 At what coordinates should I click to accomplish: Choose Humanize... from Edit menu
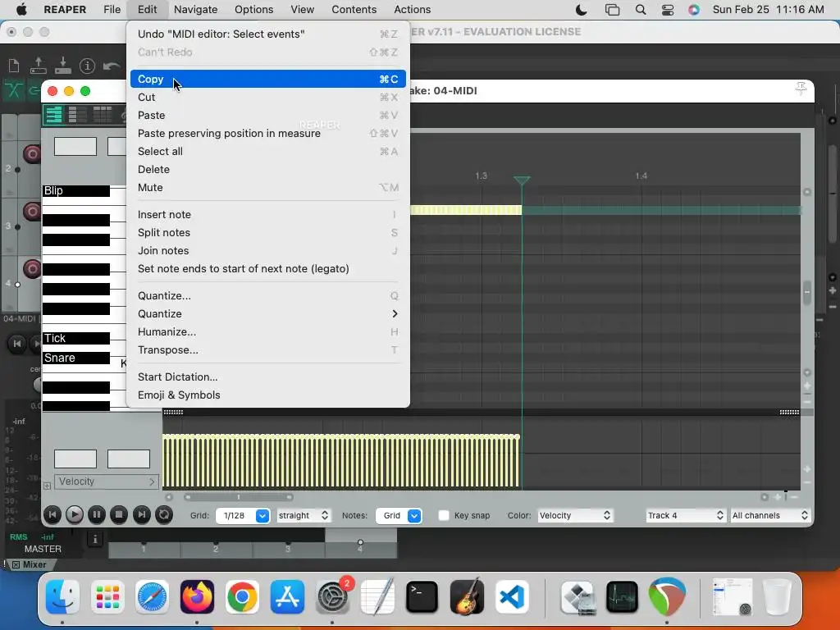[x=268, y=332]
